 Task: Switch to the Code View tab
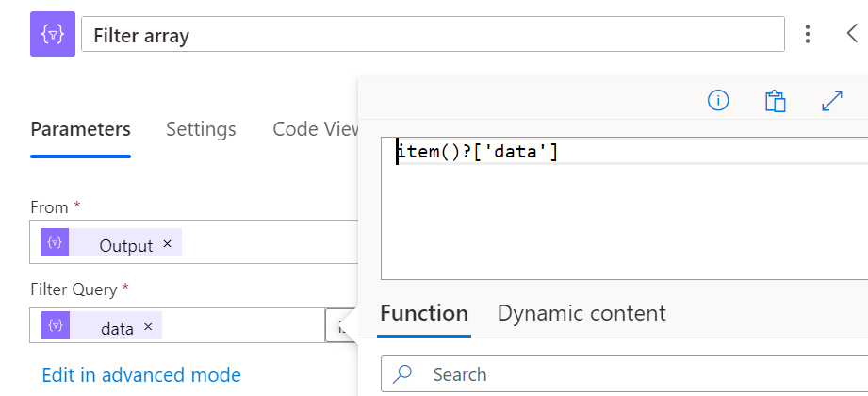[315, 129]
